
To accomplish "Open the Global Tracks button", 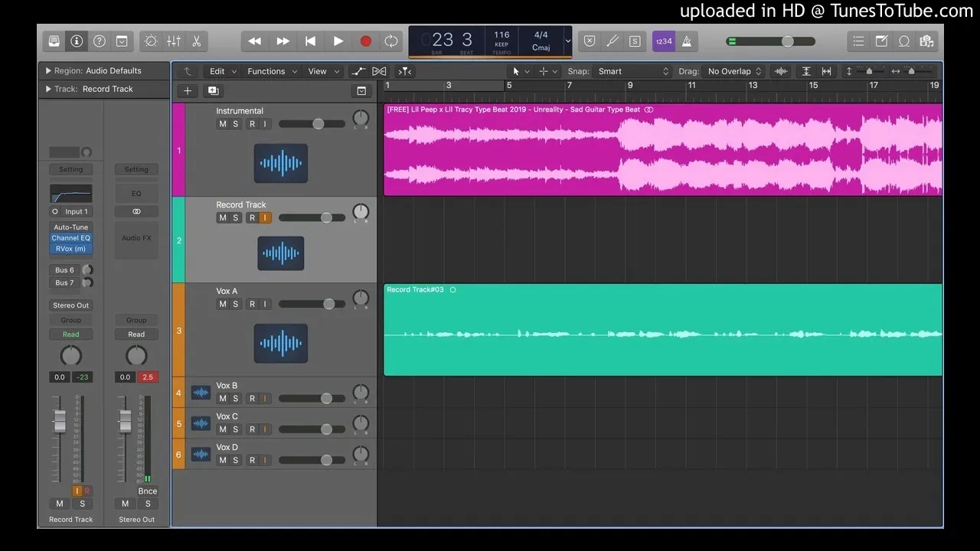I will (x=361, y=90).
